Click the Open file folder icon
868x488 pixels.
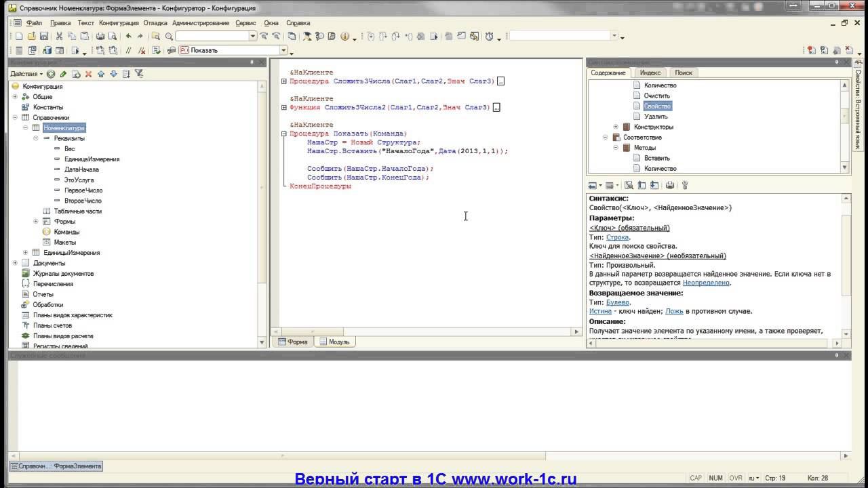coord(31,36)
